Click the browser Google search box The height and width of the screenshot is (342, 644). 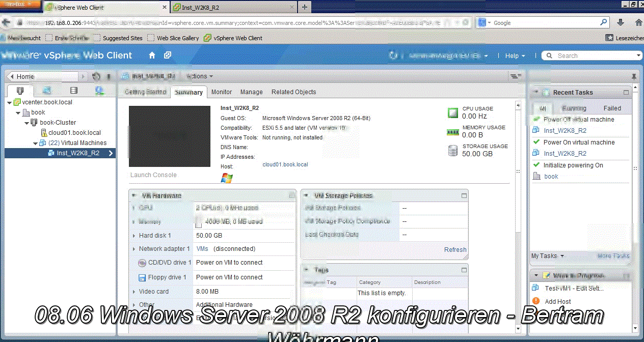(x=543, y=22)
